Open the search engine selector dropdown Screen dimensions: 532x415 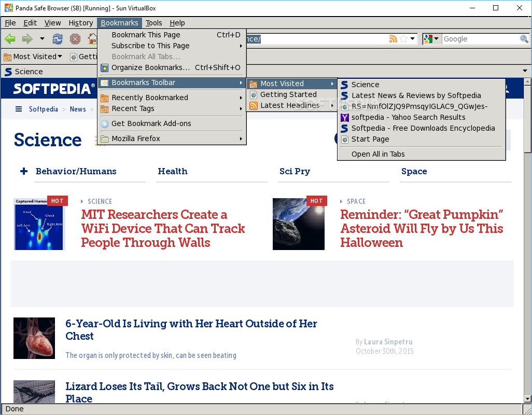[436, 39]
